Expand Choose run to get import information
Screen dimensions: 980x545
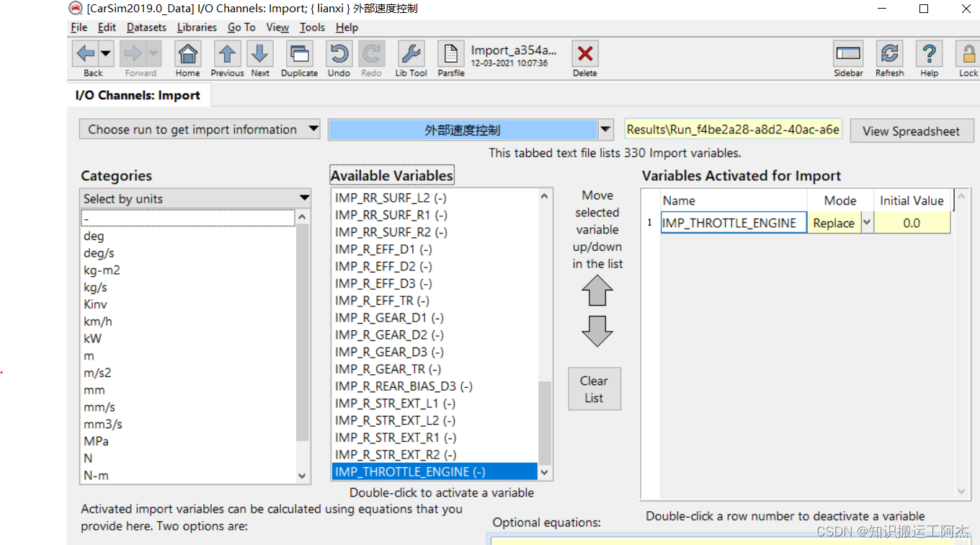click(200, 130)
